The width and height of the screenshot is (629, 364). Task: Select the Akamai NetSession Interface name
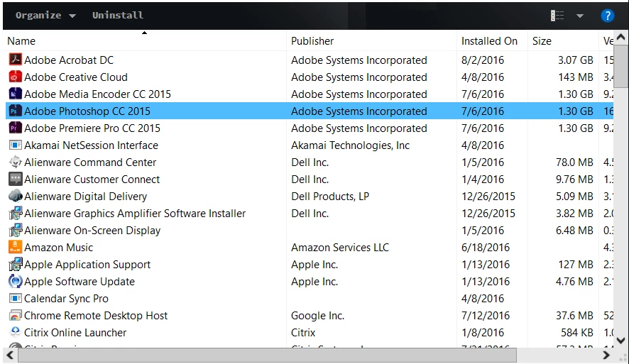[x=91, y=145]
